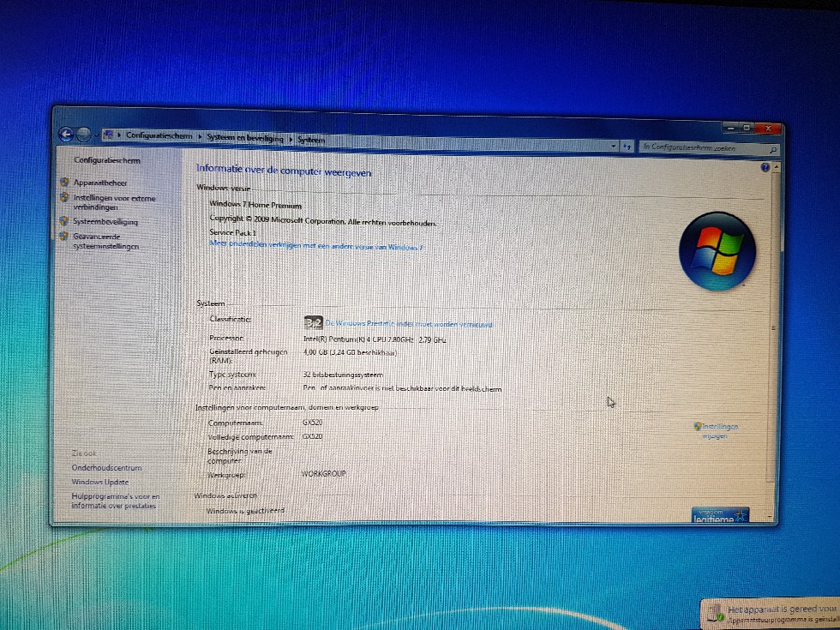Click the WORKGROUP value

coord(324,473)
